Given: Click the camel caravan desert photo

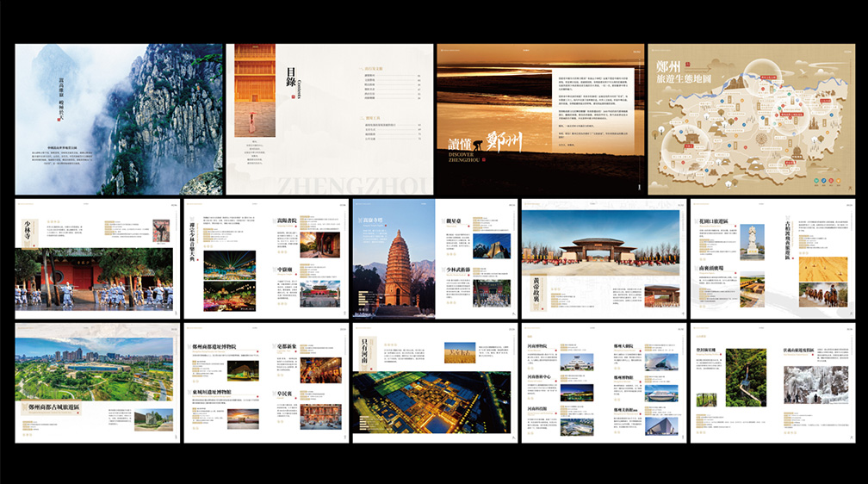Looking at the screenshot, I should 823,295.
